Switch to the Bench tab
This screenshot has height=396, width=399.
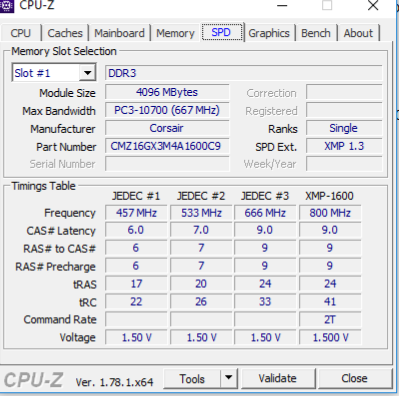point(316,33)
